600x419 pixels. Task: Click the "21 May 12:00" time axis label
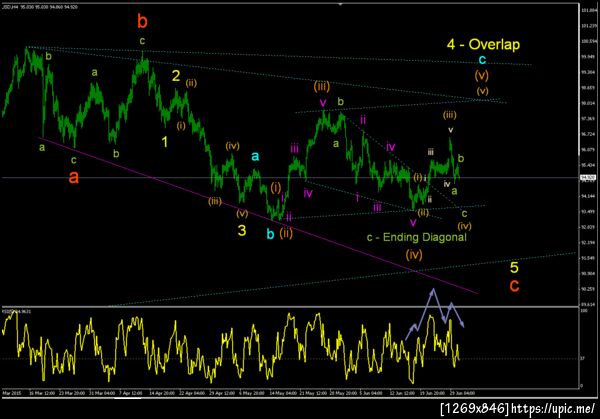coord(313,393)
